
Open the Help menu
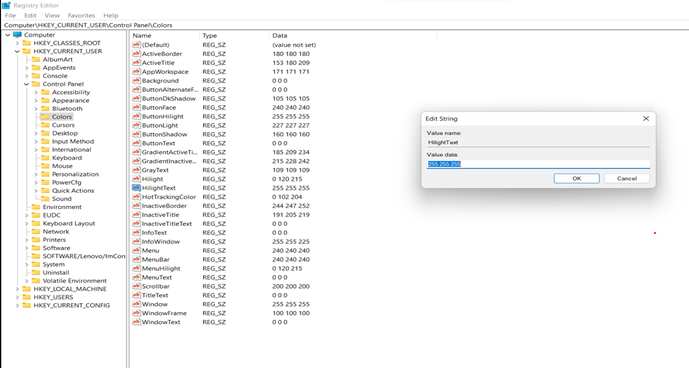click(x=111, y=15)
